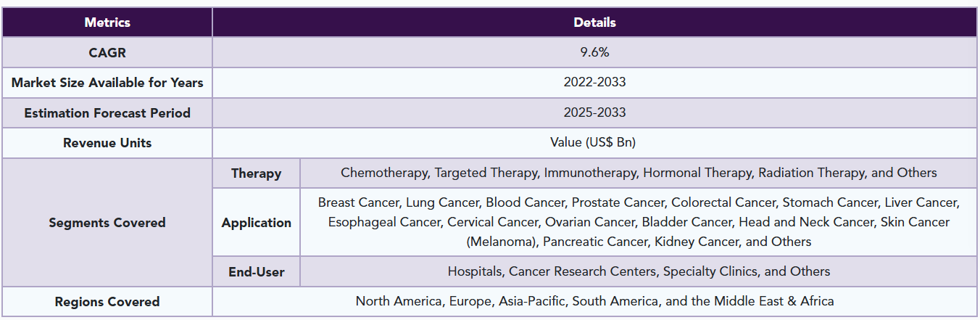This screenshot has width=980, height=320.
Task: Select Estimation Forecast Period label
Action: pyautogui.click(x=107, y=113)
